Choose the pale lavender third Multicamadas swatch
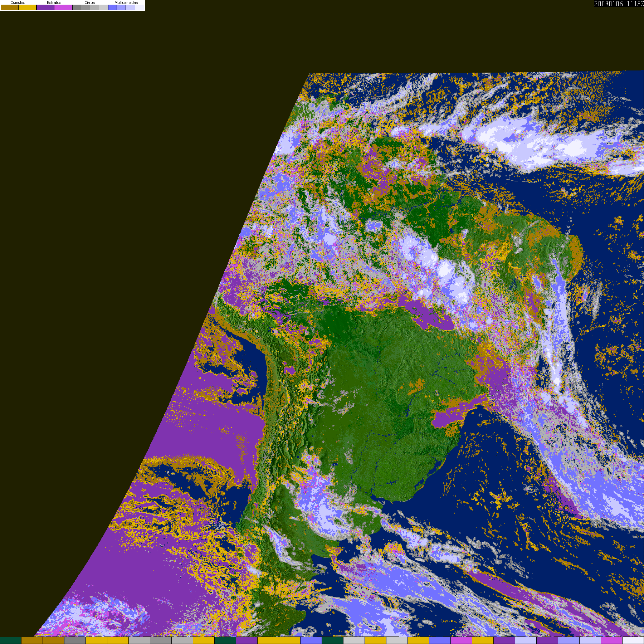 130,7
